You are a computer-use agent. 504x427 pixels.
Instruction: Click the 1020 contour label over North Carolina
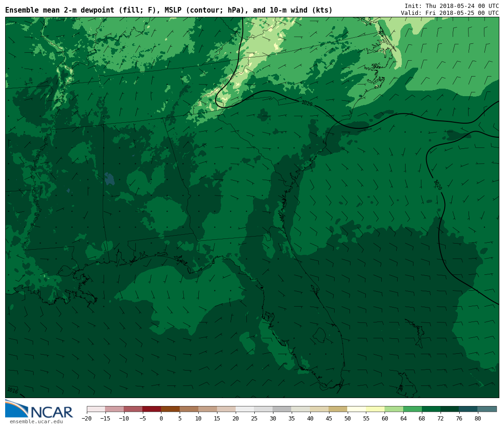click(307, 103)
